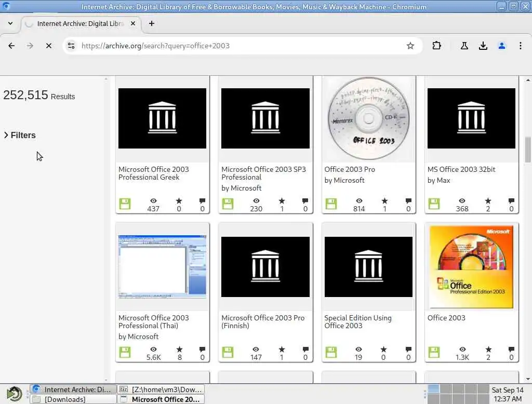Open Microsoft Office 2003 Professional (Thai)
The height and width of the screenshot is (404, 532).
(153, 321)
